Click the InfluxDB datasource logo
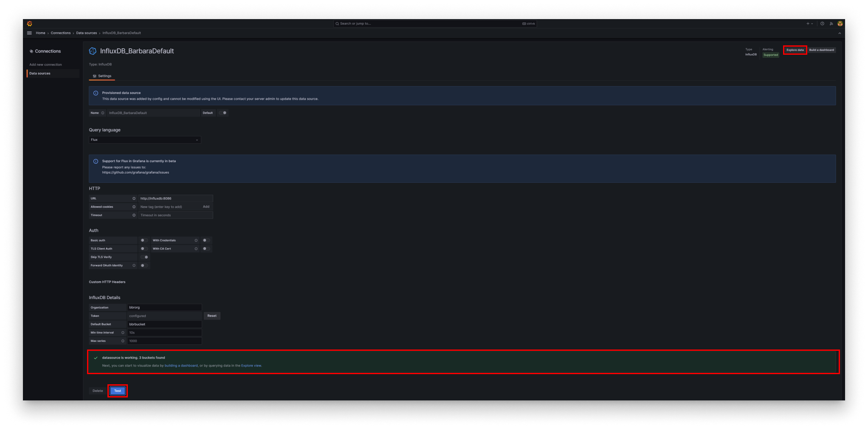Screen dimensions: 868x428 click(92, 51)
